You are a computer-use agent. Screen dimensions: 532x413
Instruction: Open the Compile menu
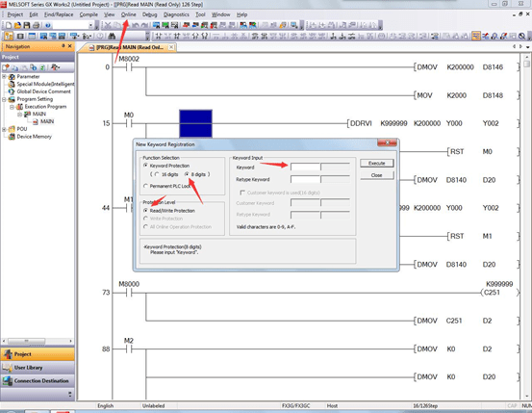coord(89,14)
